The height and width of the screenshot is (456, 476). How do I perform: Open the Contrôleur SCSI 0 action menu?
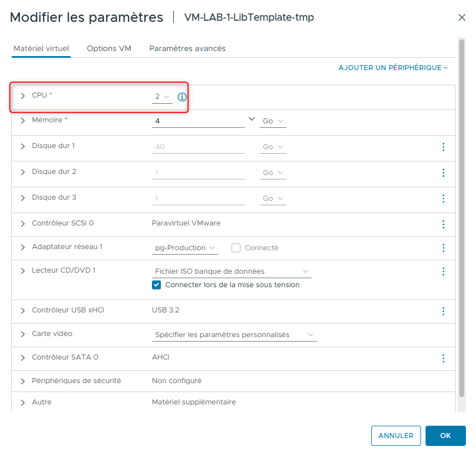(443, 224)
